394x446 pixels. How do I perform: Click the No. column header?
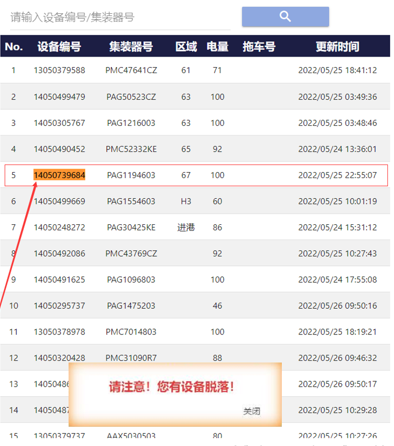(x=14, y=47)
